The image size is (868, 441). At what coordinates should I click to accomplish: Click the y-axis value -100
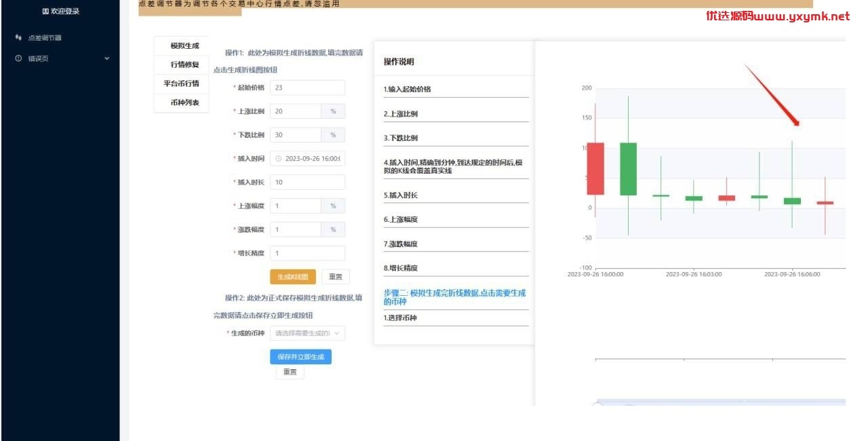(585, 267)
